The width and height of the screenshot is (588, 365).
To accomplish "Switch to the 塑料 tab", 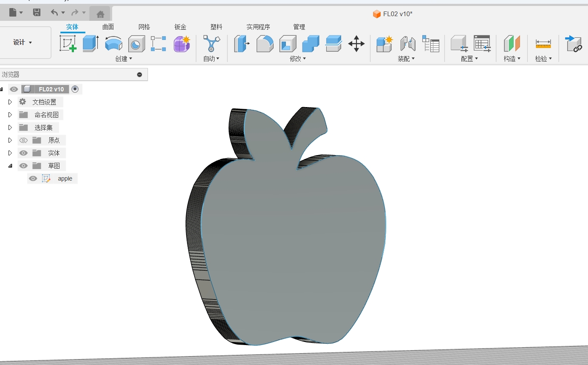I will pos(217,27).
